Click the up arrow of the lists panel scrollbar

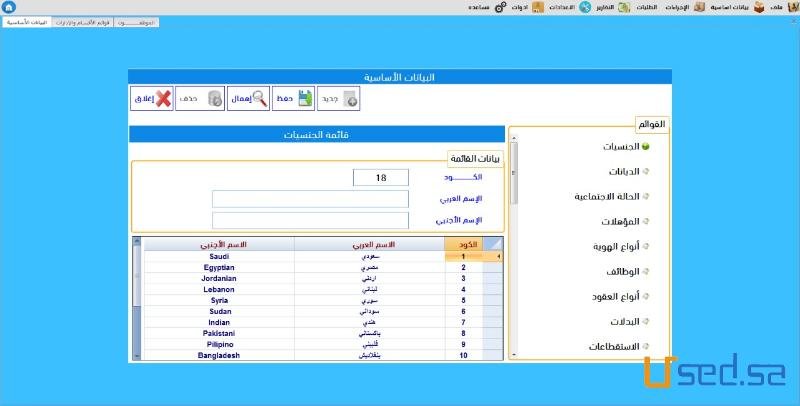(x=514, y=138)
